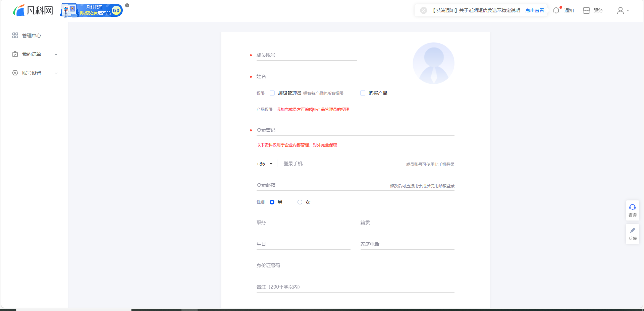
Task: Click the member avatar placeholder image
Action: click(433, 63)
